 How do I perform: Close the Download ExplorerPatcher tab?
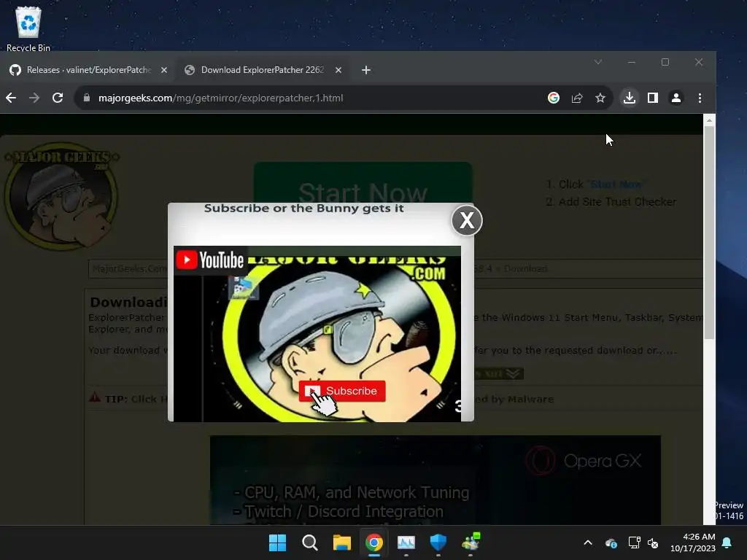coord(338,70)
